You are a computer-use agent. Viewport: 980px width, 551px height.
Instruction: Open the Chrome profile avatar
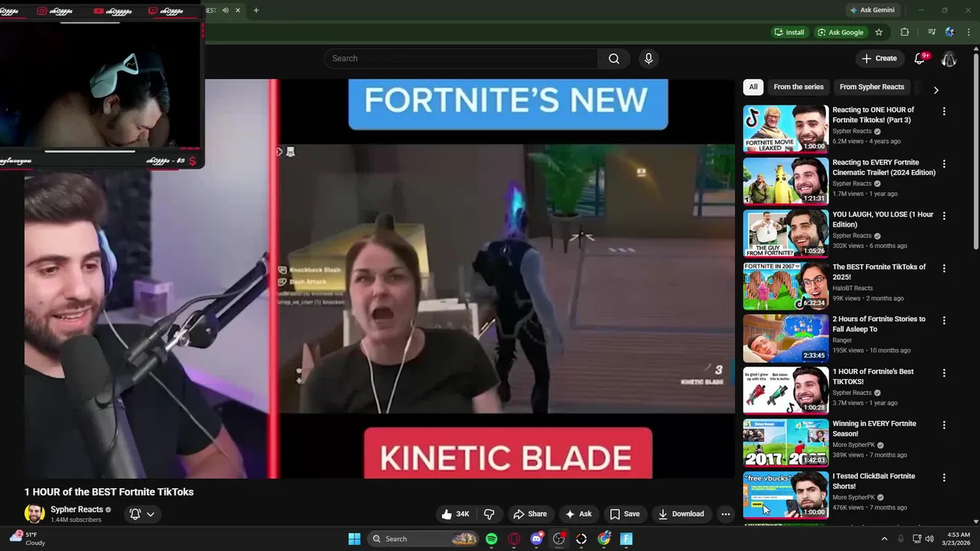(x=950, y=32)
